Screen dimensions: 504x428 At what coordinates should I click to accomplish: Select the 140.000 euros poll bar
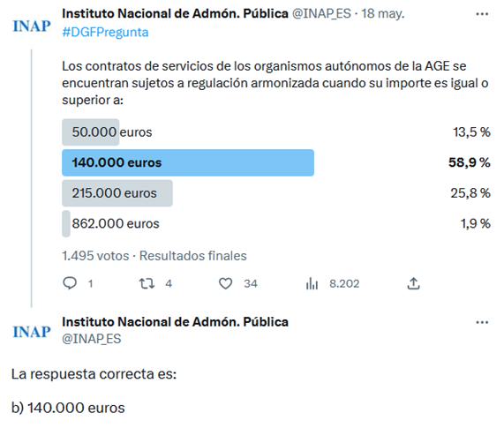point(188,162)
